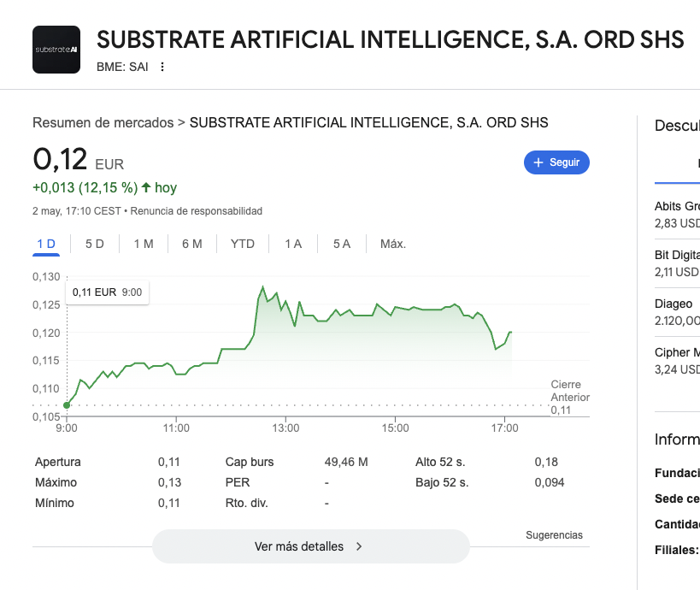Open the Resumen de mercados breadcrumb link

103,122
